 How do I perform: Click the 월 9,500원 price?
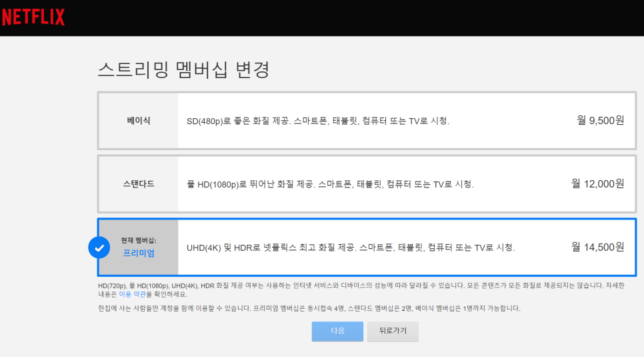click(x=601, y=121)
